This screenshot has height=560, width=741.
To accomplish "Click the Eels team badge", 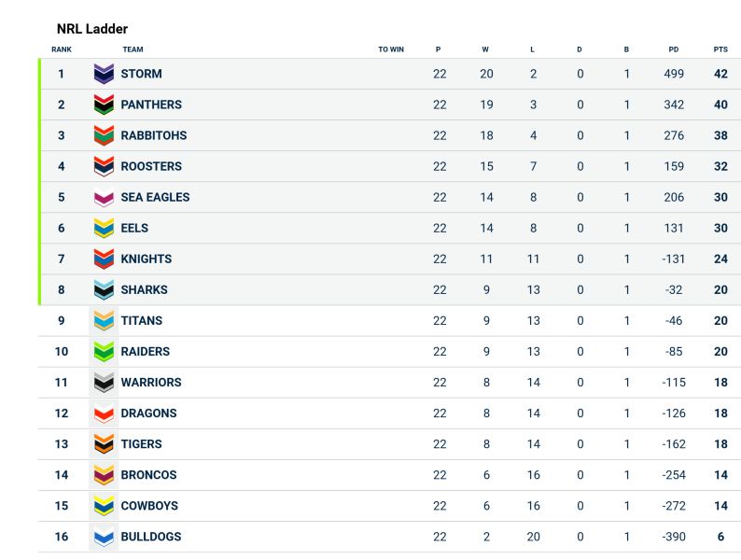I will pos(104,228).
